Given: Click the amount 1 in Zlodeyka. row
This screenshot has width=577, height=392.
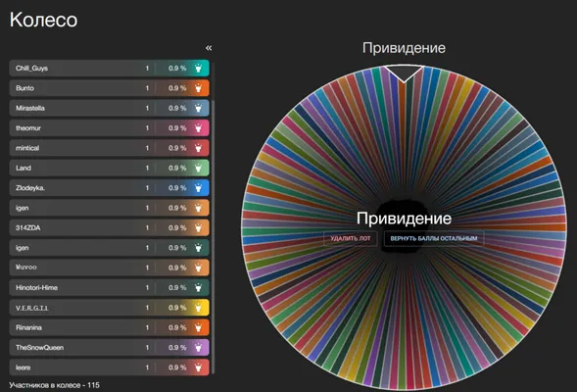Looking at the screenshot, I should (x=147, y=188).
